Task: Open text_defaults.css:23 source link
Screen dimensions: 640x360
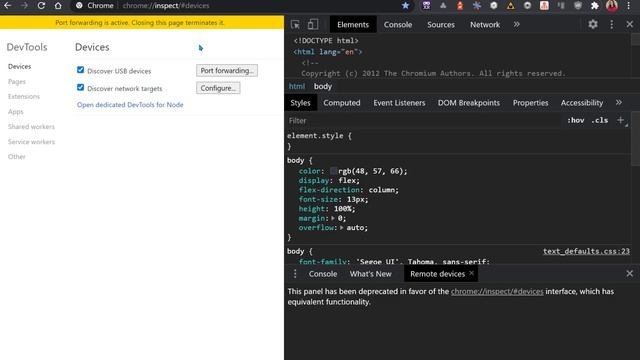Action: (x=586, y=251)
